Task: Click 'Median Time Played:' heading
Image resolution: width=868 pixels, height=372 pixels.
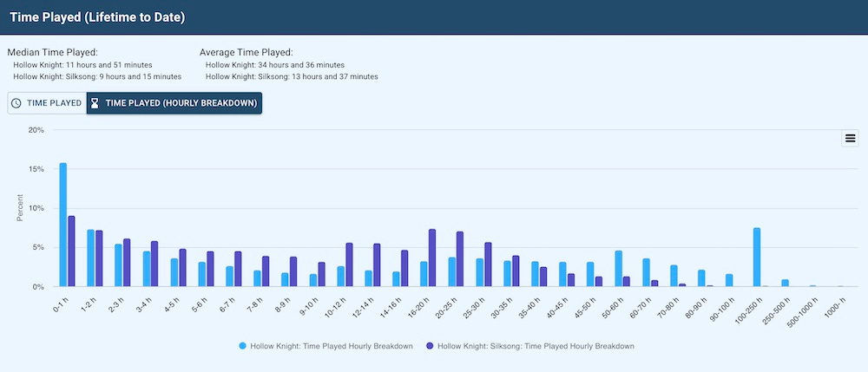Action: (52, 53)
